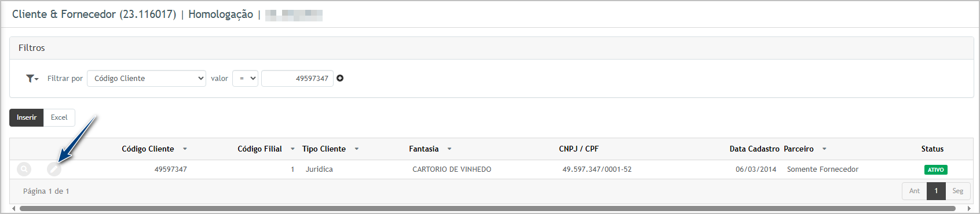Click the magnifier view icon in row

pos(24,169)
